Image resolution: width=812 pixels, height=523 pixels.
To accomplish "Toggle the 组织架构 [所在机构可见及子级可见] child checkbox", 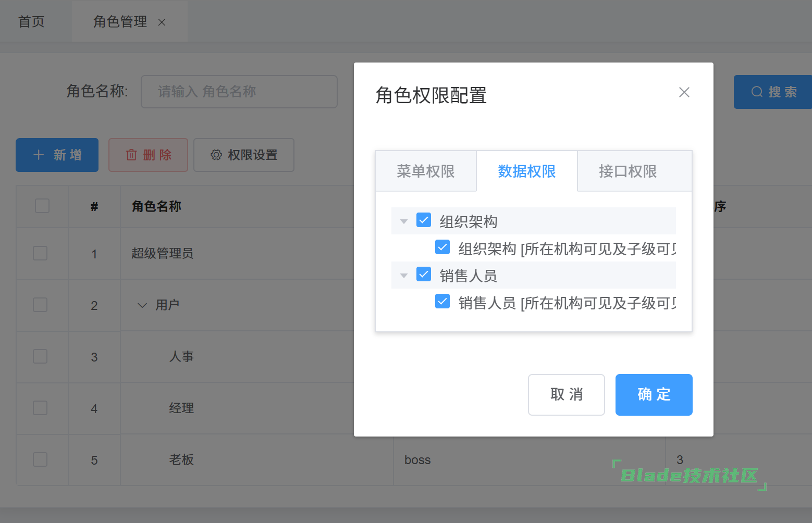I will pos(442,247).
